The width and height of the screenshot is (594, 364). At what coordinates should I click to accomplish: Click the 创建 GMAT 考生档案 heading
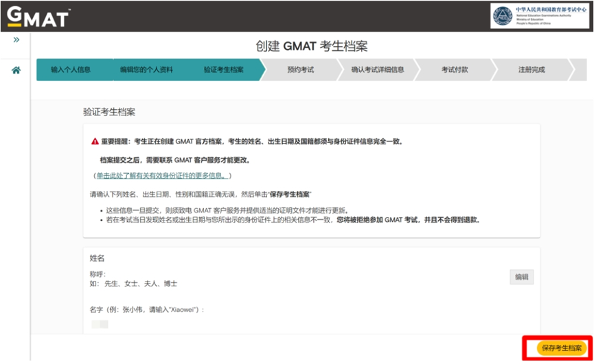pyautogui.click(x=311, y=46)
